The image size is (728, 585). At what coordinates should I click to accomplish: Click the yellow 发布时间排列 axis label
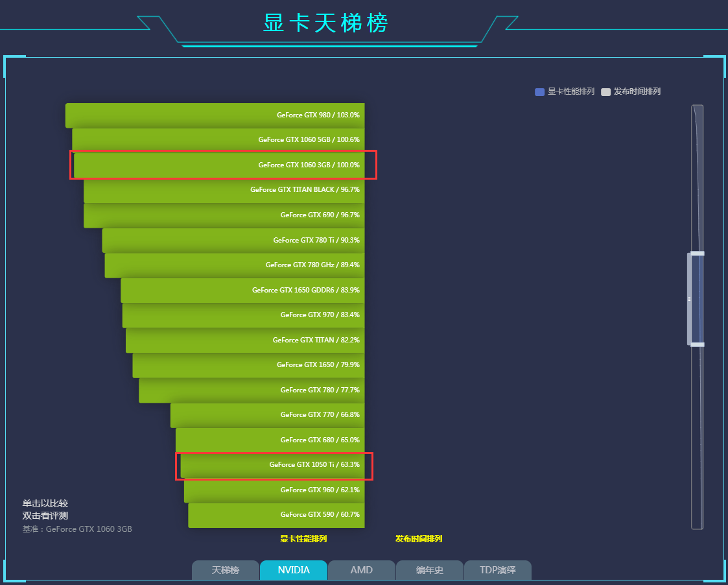[x=419, y=539]
